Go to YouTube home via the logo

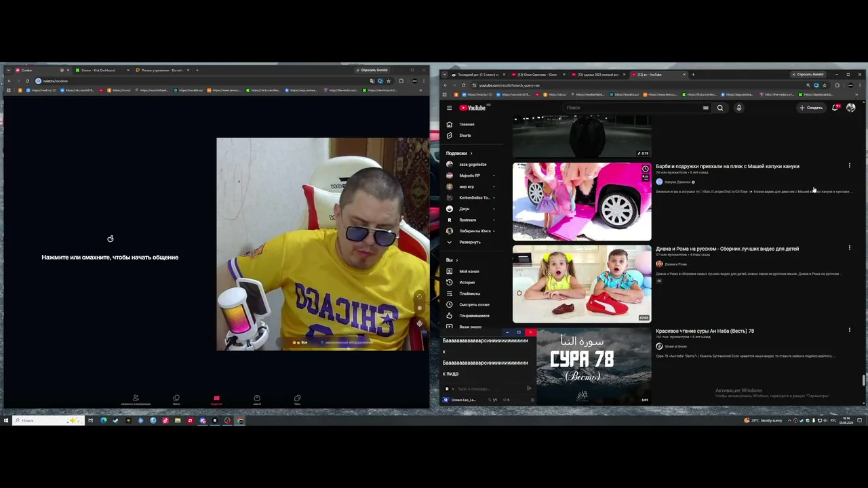click(473, 108)
